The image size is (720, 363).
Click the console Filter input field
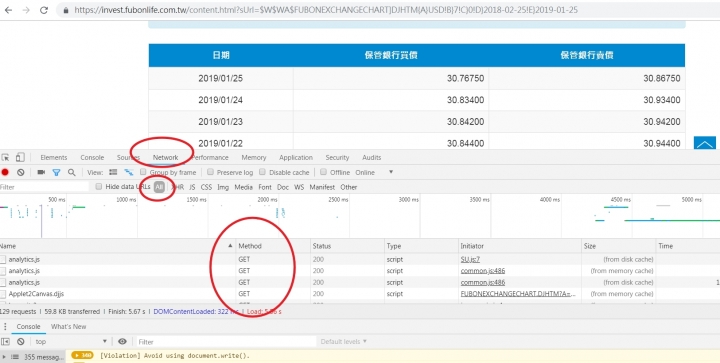tap(226, 341)
